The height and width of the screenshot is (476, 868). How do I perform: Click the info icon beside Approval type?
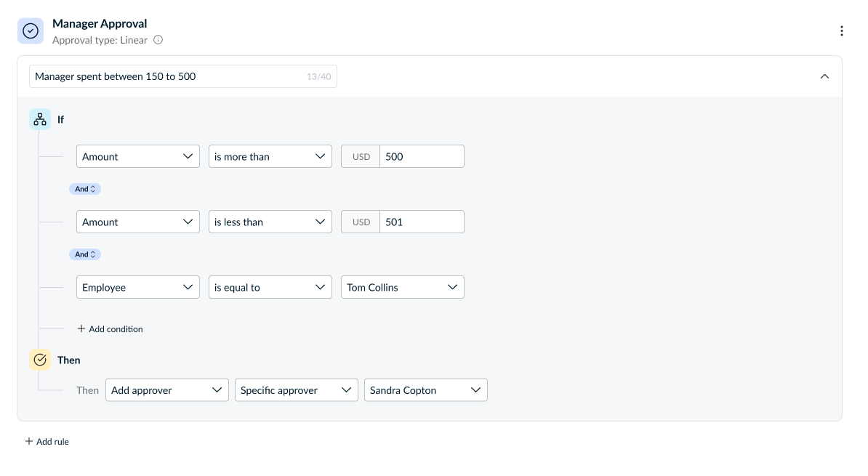pos(158,40)
